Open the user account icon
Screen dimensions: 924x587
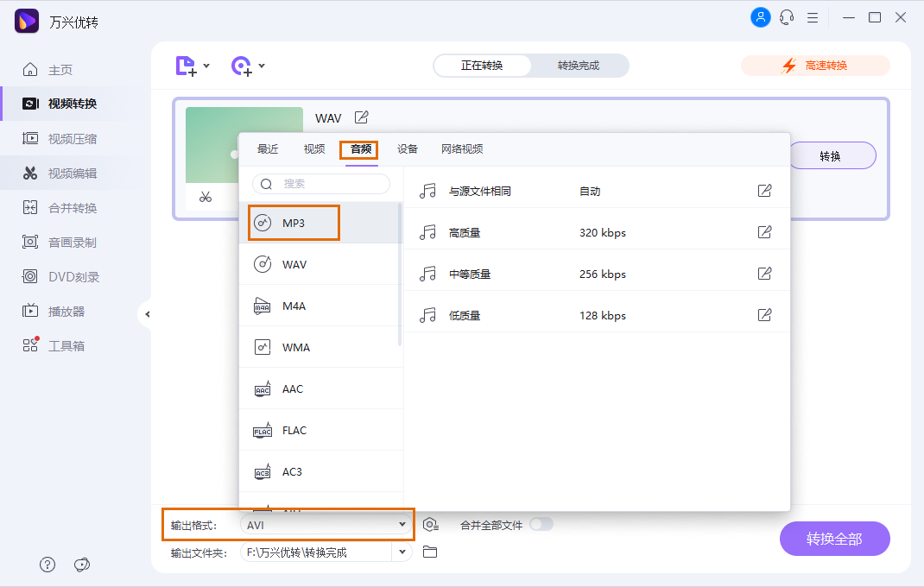tap(760, 17)
